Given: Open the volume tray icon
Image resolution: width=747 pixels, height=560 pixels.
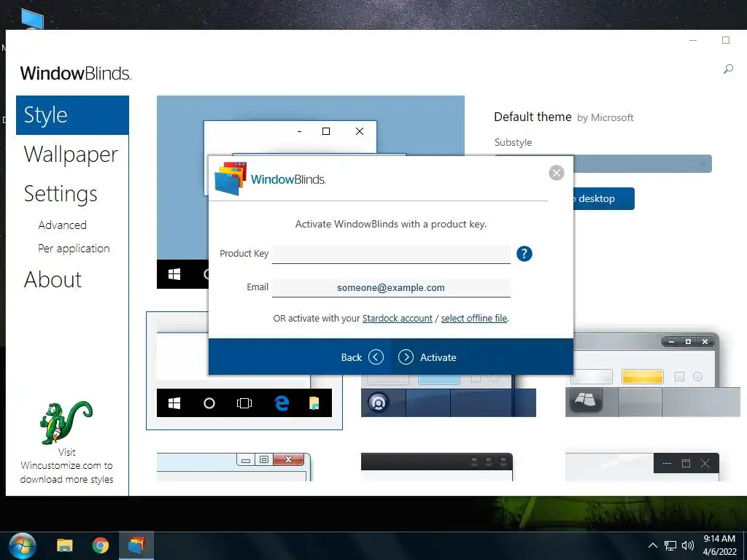Looking at the screenshot, I should (687, 545).
